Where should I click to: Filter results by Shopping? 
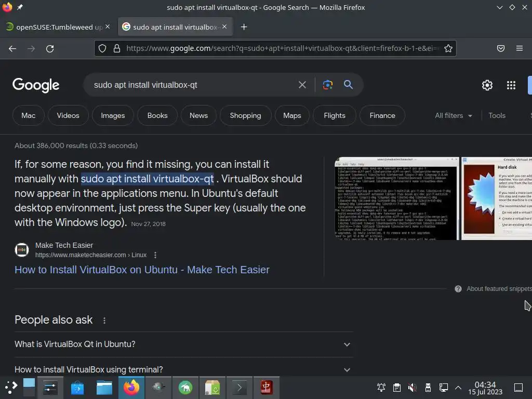click(246, 116)
